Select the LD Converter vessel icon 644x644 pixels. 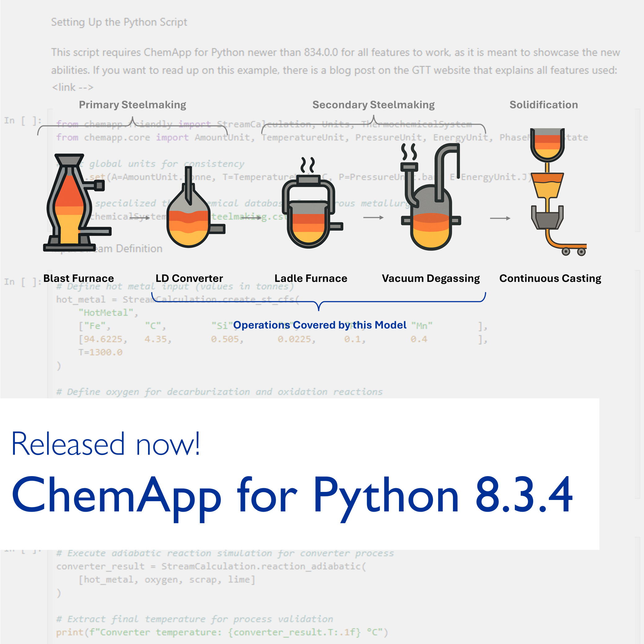click(196, 207)
